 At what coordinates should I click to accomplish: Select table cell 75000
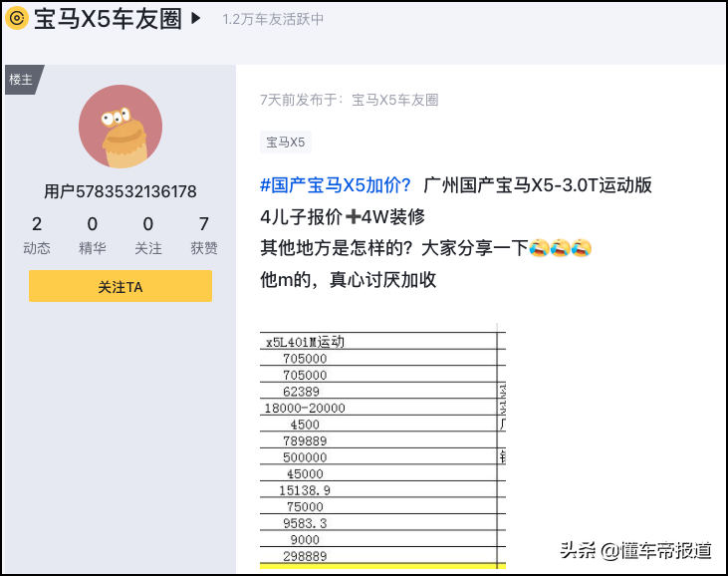[378, 506]
